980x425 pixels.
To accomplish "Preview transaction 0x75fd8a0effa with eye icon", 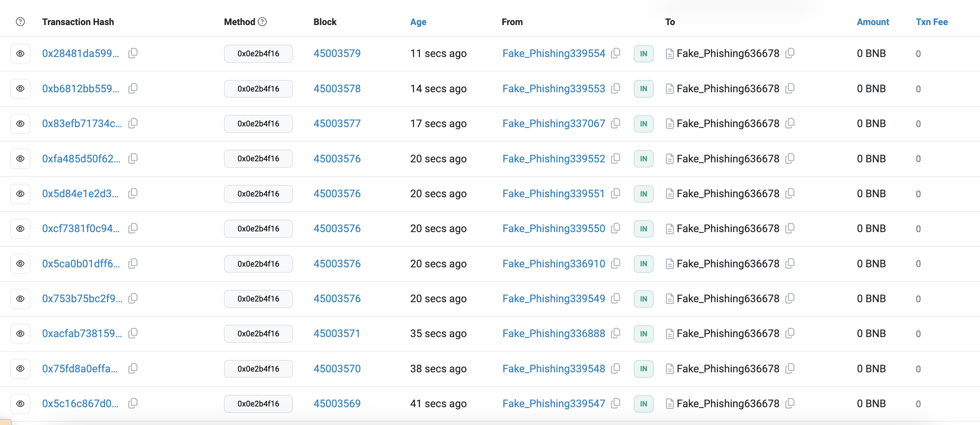I will click(x=20, y=369).
